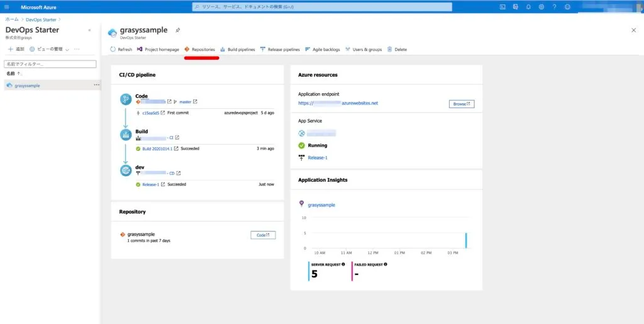Open Release-1 link under App Service
This screenshot has width=644, height=324.
click(x=318, y=158)
